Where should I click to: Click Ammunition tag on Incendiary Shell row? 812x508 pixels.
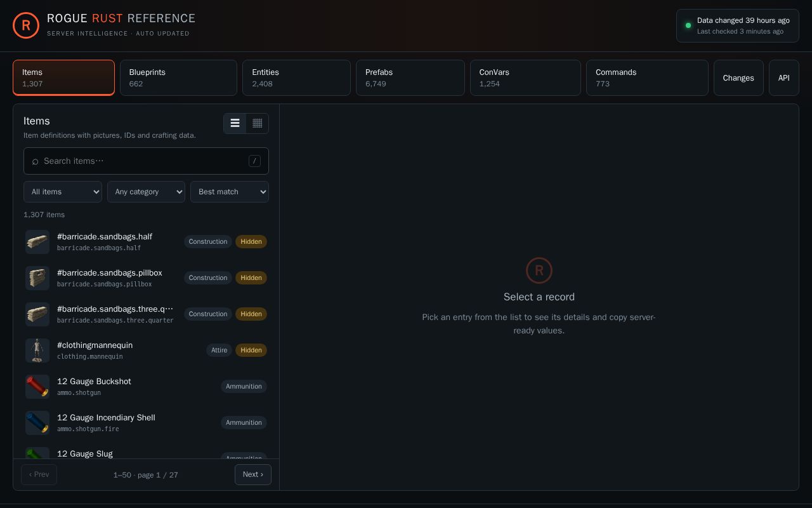tap(244, 422)
